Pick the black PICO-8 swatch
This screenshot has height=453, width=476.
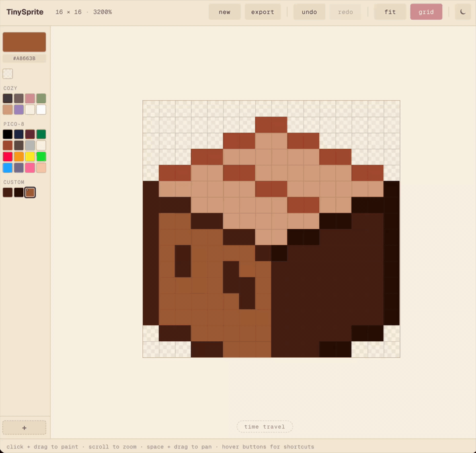7,134
